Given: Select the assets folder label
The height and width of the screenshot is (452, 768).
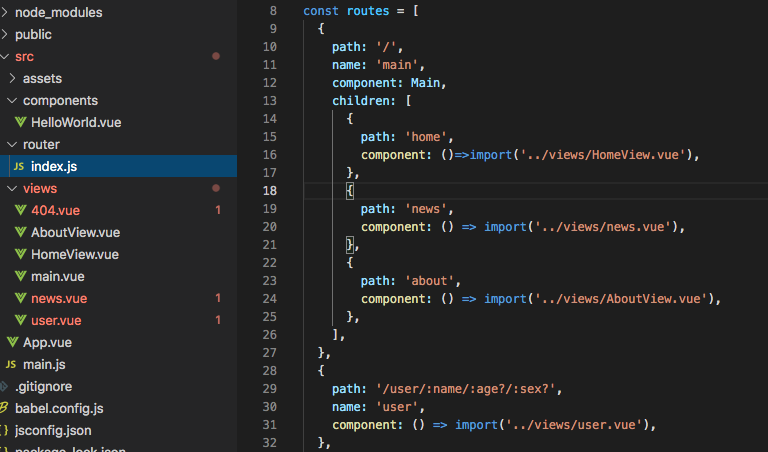Looking at the screenshot, I should coord(43,78).
